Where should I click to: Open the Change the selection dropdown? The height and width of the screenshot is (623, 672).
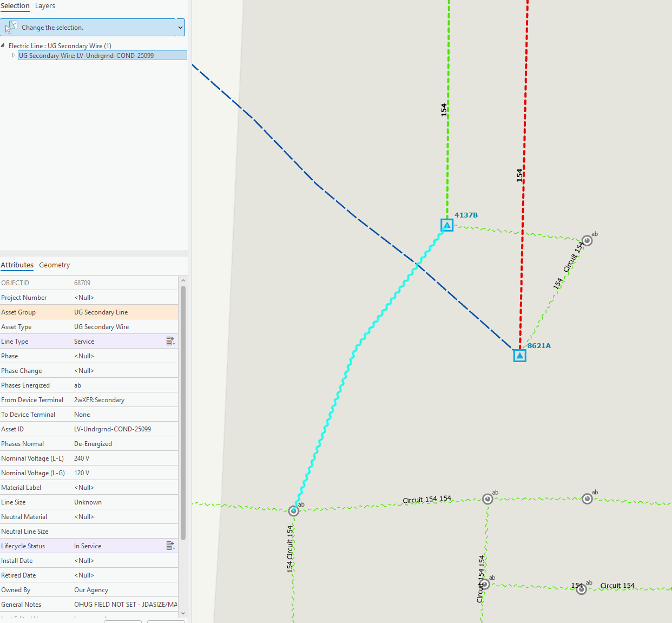pos(180,27)
